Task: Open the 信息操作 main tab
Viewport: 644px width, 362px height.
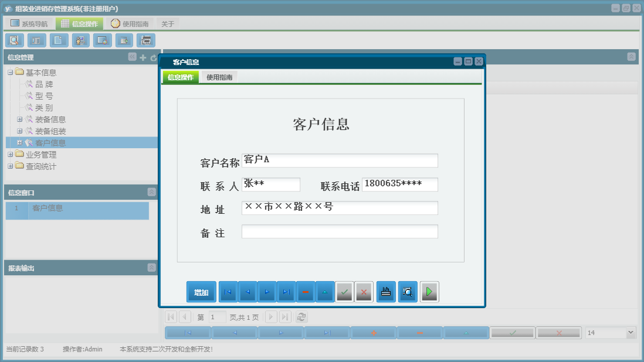Action: pyautogui.click(x=80, y=24)
